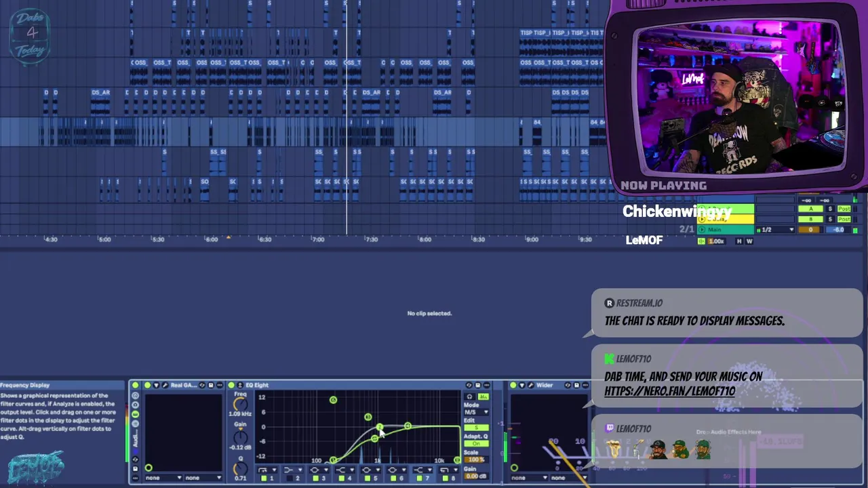
Task: Select filter dot 6 in EQ display
Action: (x=333, y=400)
